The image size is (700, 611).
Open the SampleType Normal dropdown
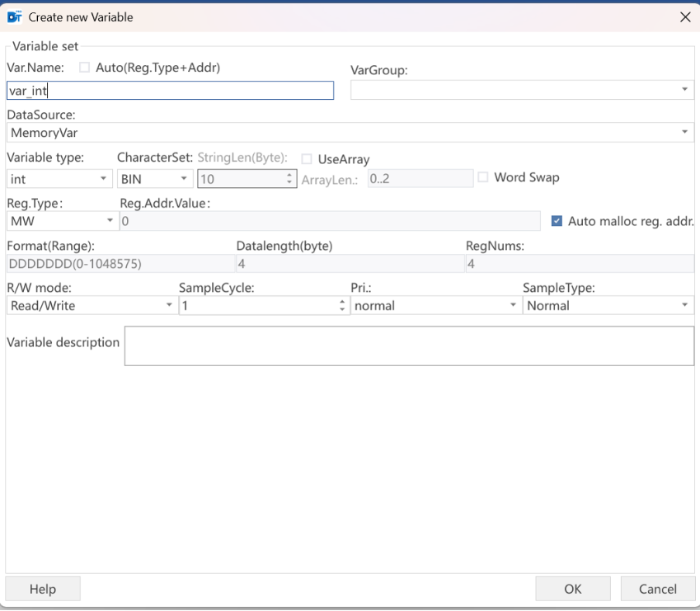click(x=608, y=306)
